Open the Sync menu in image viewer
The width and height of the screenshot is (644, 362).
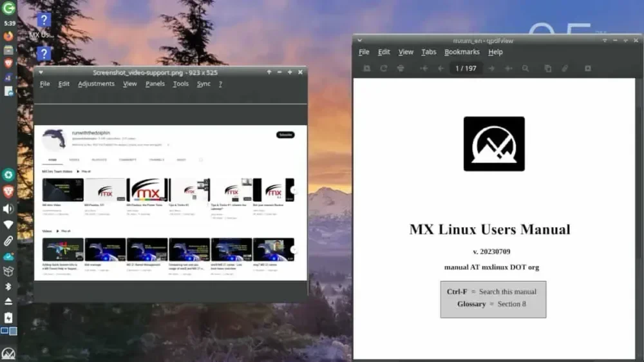coord(204,84)
